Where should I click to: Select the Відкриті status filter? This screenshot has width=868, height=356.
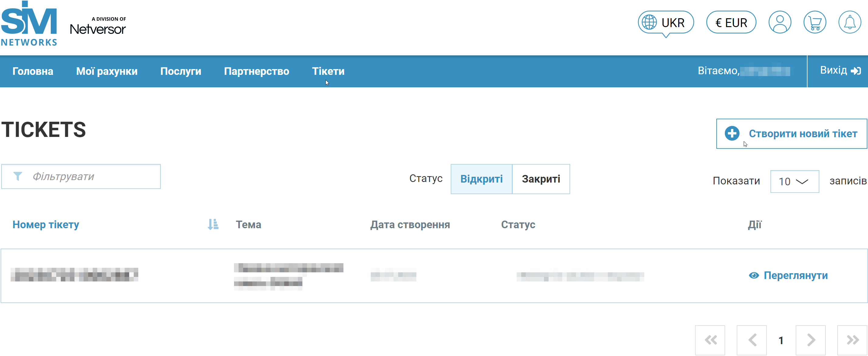click(481, 179)
